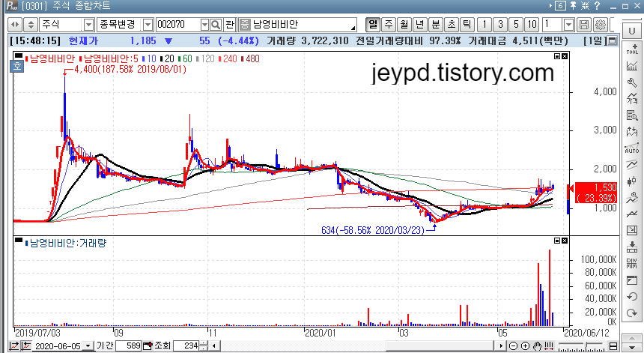The width and height of the screenshot is (644, 353).
Task: Click the download-to-tray icon in sidebar
Action: tap(632, 247)
